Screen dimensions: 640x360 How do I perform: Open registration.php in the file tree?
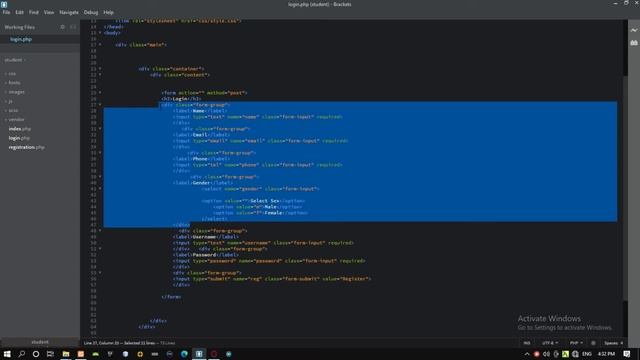click(x=27, y=147)
